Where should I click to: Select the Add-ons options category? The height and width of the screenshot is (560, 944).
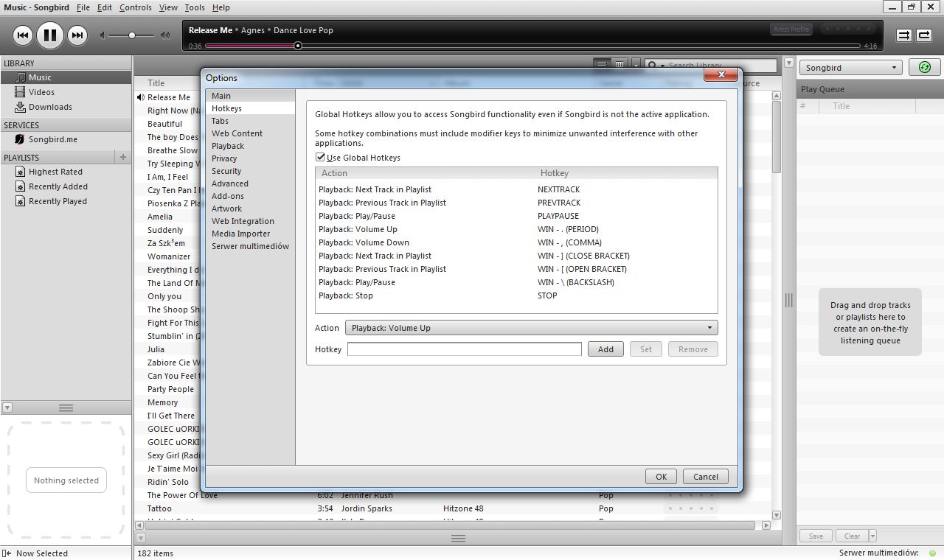click(x=250, y=196)
